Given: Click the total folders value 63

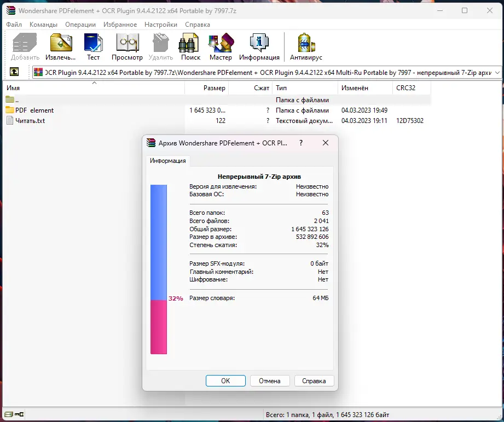Looking at the screenshot, I should tap(325, 213).
